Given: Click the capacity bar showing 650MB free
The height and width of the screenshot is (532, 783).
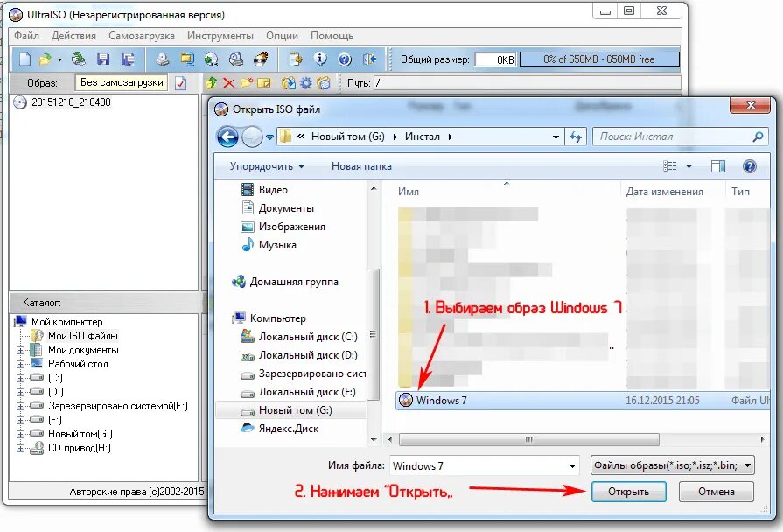Looking at the screenshot, I should [x=599, y=59].
